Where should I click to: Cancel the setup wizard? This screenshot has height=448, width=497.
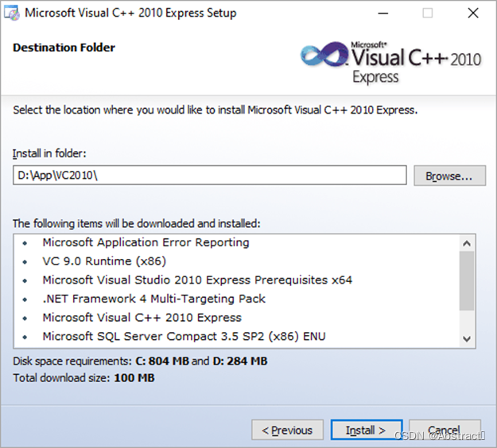(x=445, y=431)
